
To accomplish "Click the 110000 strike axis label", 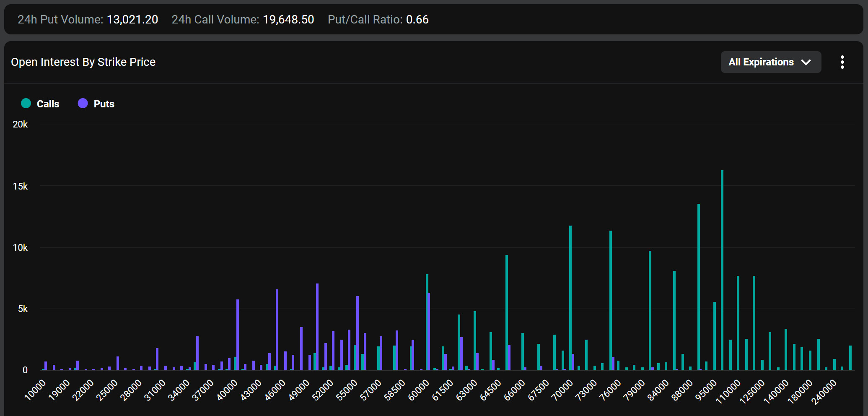I will (728, 392).
